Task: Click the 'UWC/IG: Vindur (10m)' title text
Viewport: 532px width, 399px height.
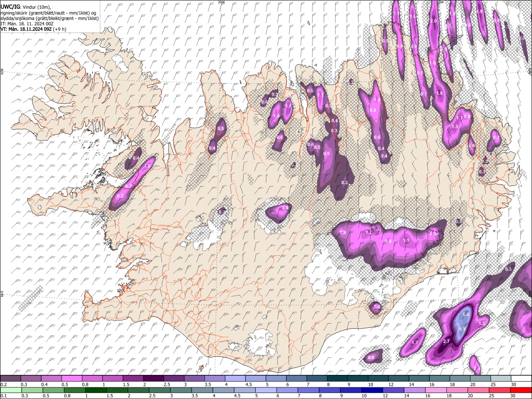Action: pyautogui.click(x=25, y=7)
